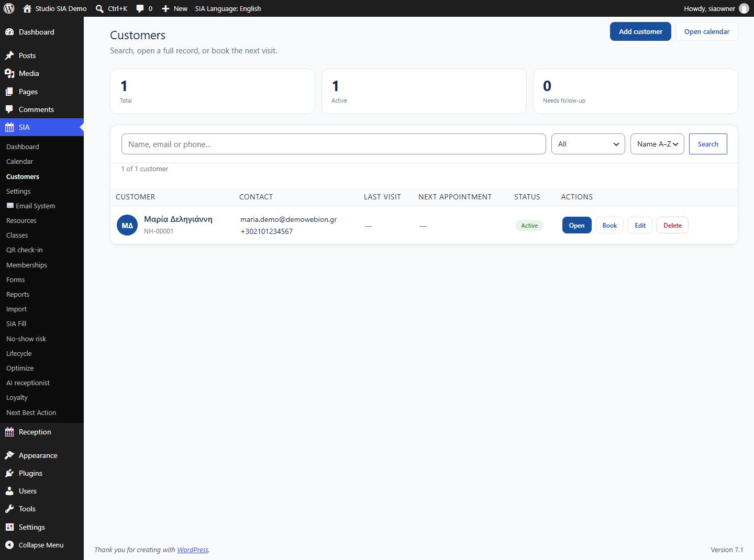
Task: Click the '1 of 1 customer' count
Action: pos(145,169)
